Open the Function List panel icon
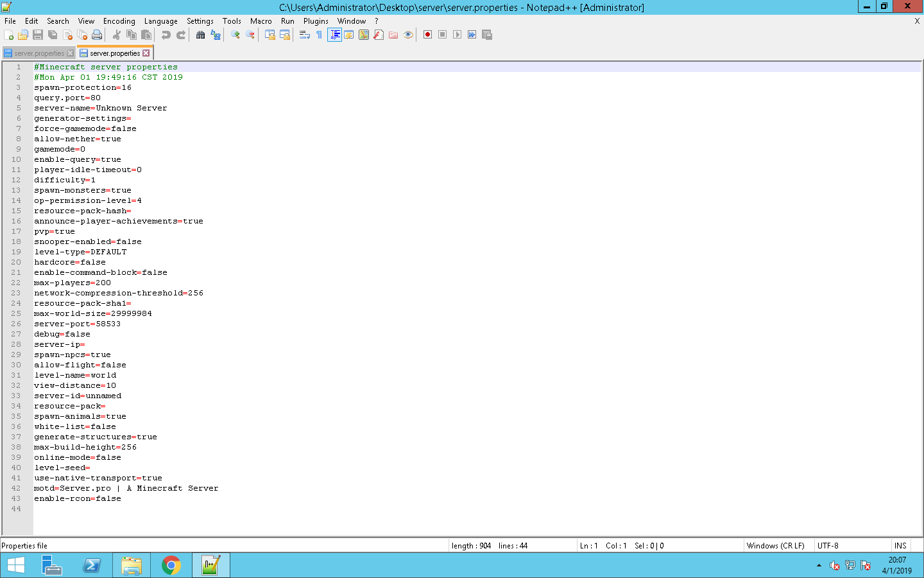924x578 pixels. coord(379,35)
